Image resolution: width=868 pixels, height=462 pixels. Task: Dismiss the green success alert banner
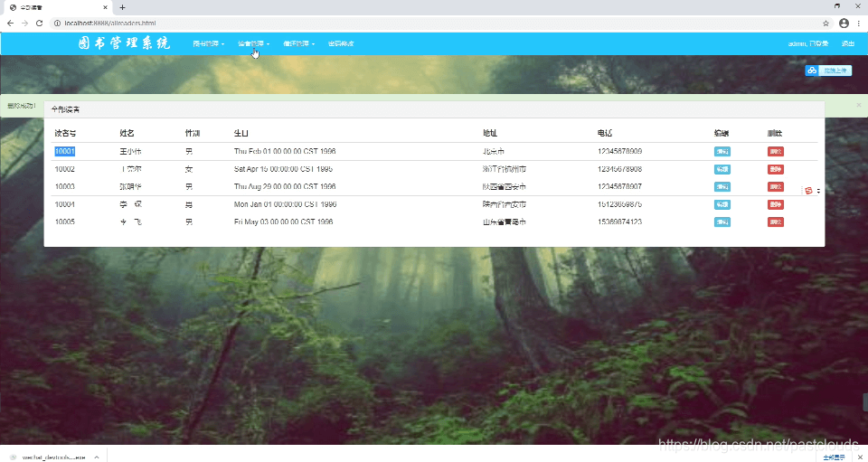[x=859, y=105]
